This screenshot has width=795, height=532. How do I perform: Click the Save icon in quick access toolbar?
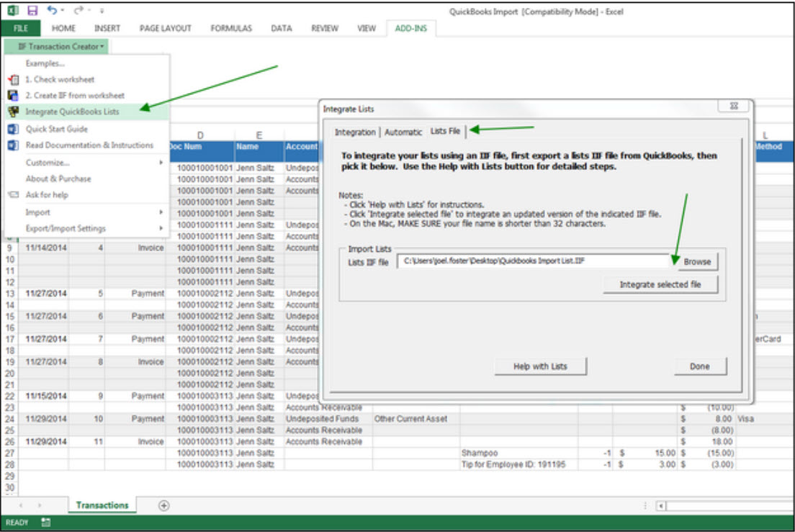[32, 10]
